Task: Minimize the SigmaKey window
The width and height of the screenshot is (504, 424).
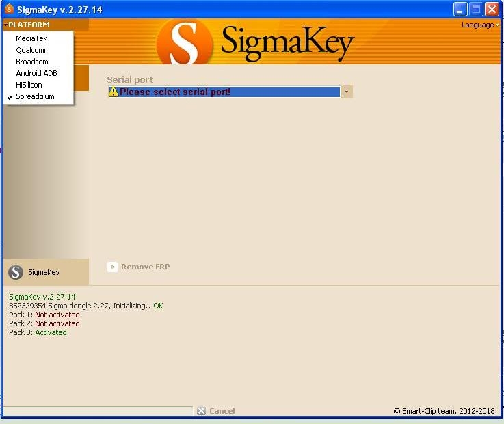Action: point(460,10)
